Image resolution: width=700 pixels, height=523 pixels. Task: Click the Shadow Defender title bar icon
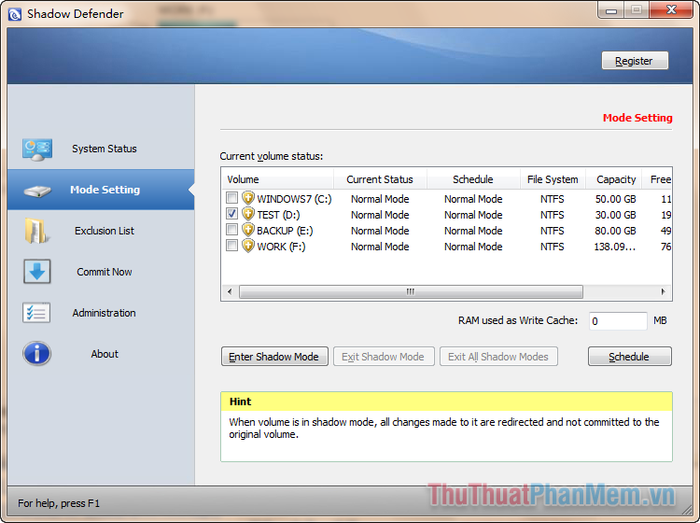coord(14,14)
